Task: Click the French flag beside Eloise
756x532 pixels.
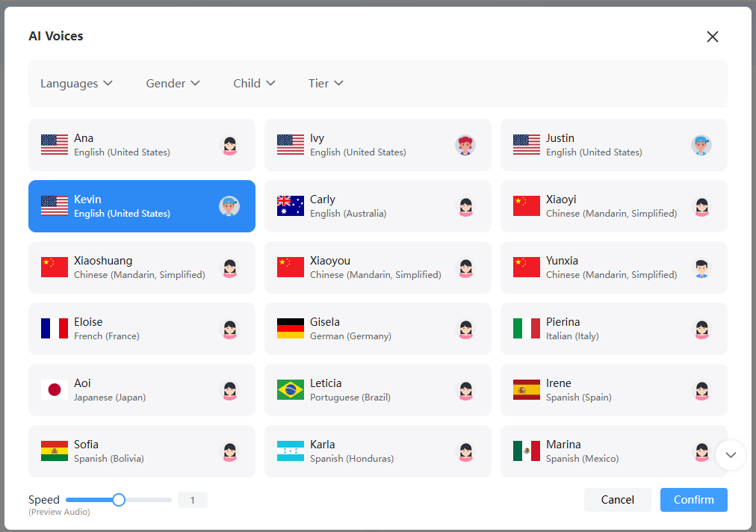Action: [x=55, y=329]
